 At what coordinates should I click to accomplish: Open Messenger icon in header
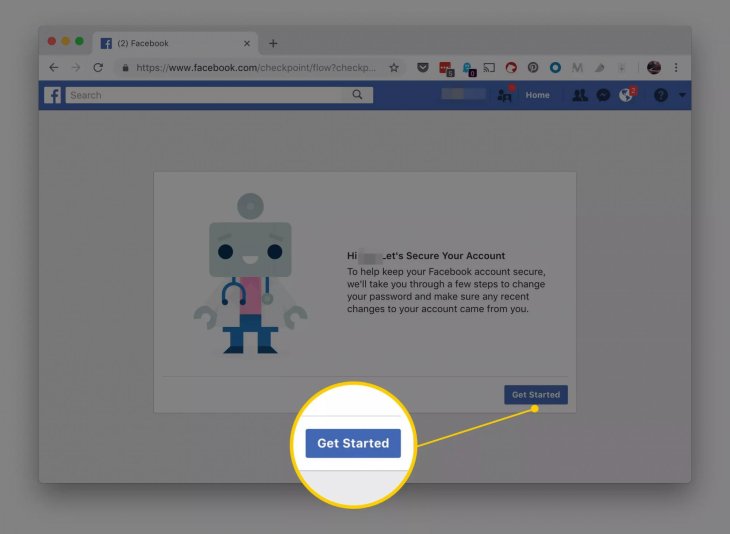(603, 95)
